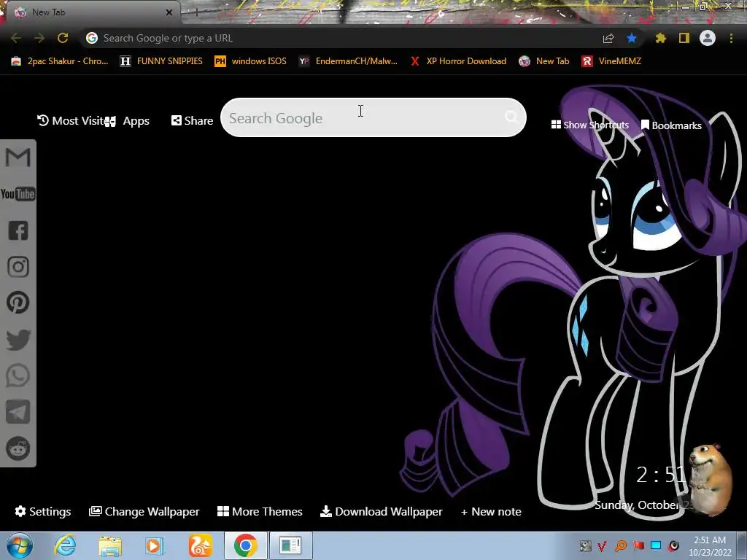Open the Windows Start menu
747x560 pixels.
(x=20, y=545)
